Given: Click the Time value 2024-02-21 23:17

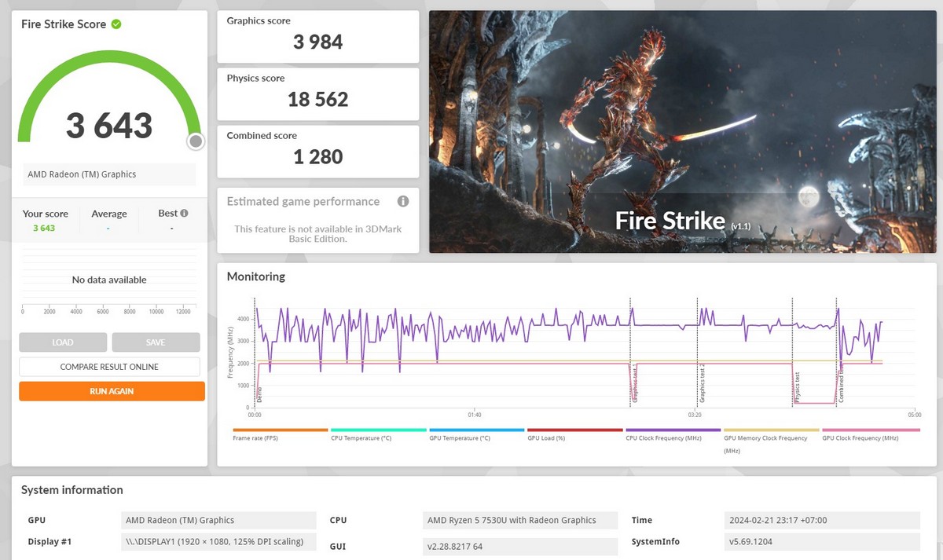Looking at the screenshot, I should click(821, 520).
